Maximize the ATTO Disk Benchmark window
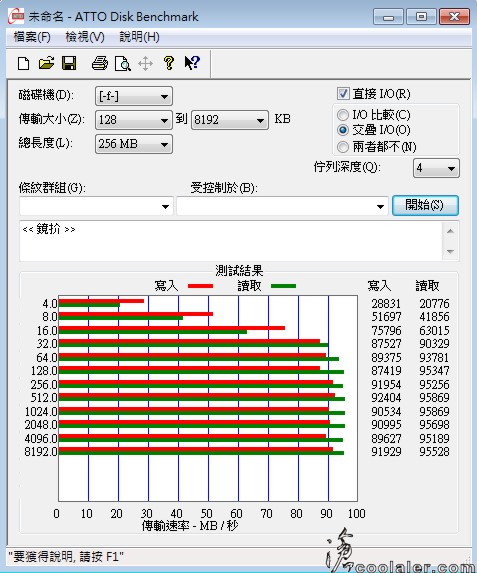 point(421,17)
